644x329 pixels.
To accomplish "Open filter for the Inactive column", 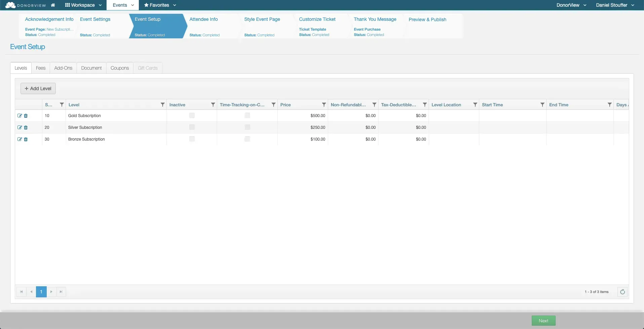I will coord(213,105).
